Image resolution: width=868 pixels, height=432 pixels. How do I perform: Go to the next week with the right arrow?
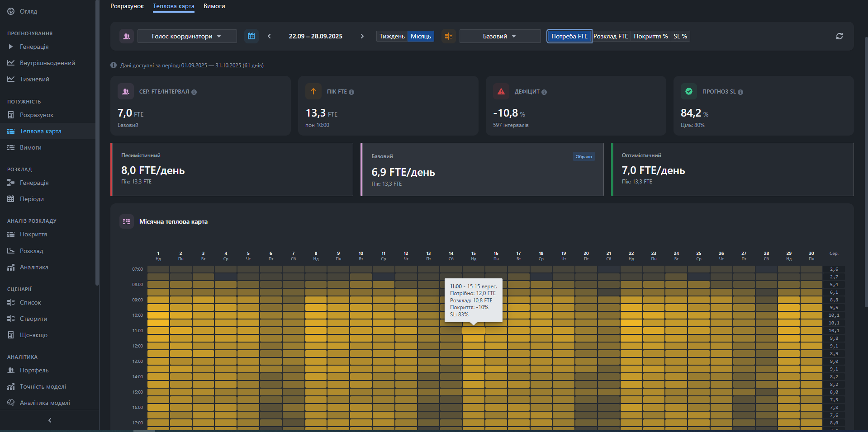click(x=362, y=36)
